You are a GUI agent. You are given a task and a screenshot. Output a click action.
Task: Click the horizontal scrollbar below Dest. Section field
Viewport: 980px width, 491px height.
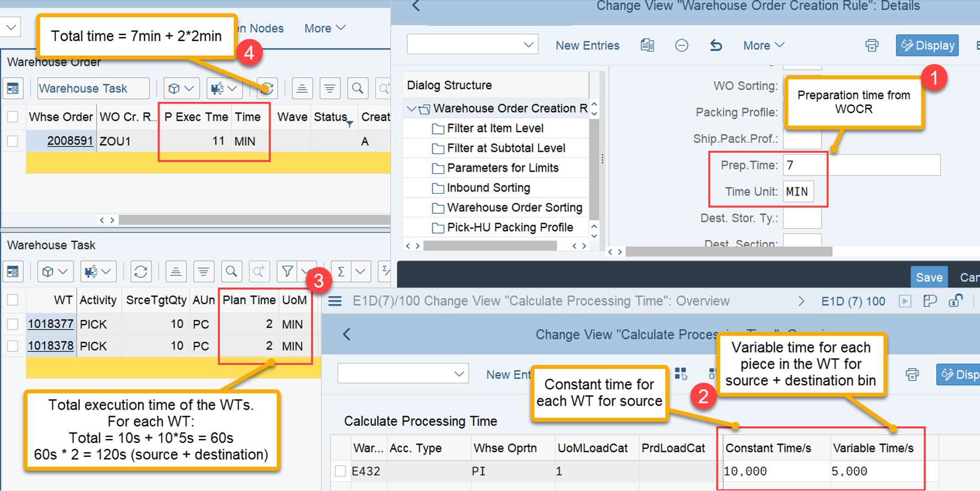[729, 251]
